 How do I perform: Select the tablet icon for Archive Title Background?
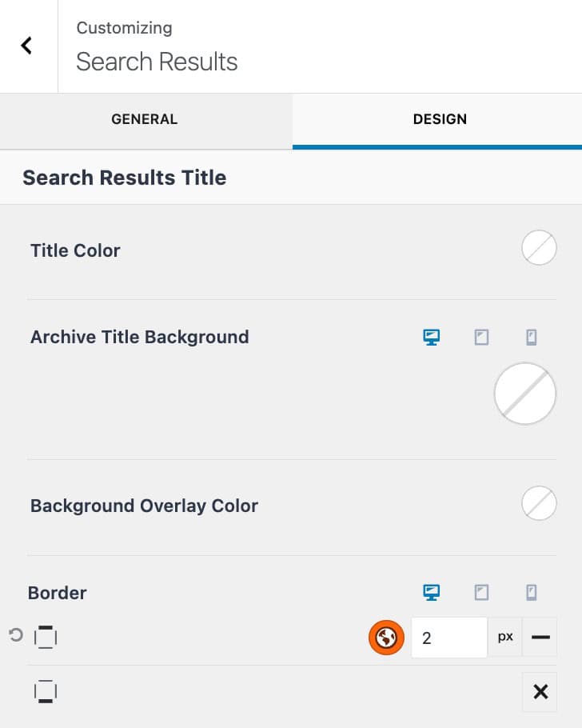[x=481, y=337]
